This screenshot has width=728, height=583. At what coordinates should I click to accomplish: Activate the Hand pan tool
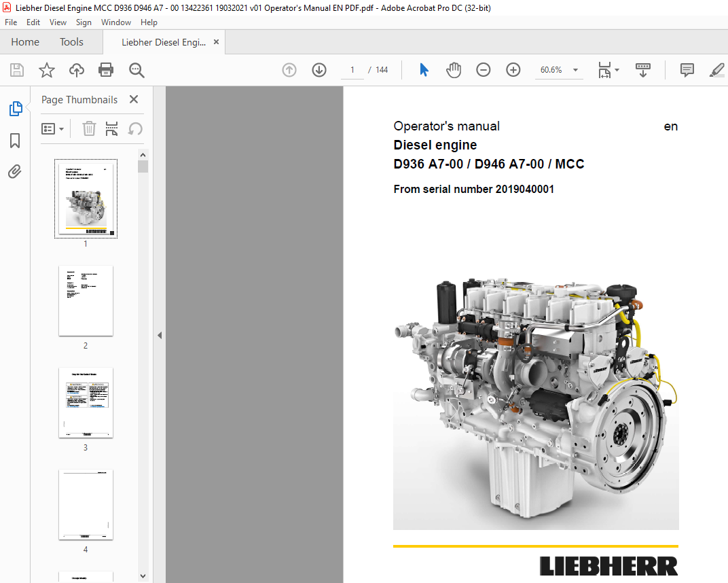[x=454, y=70]
